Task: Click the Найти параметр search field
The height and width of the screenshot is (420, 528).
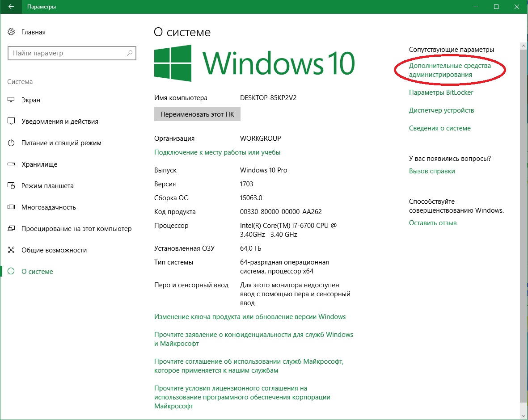Action: tap(72, 53)
